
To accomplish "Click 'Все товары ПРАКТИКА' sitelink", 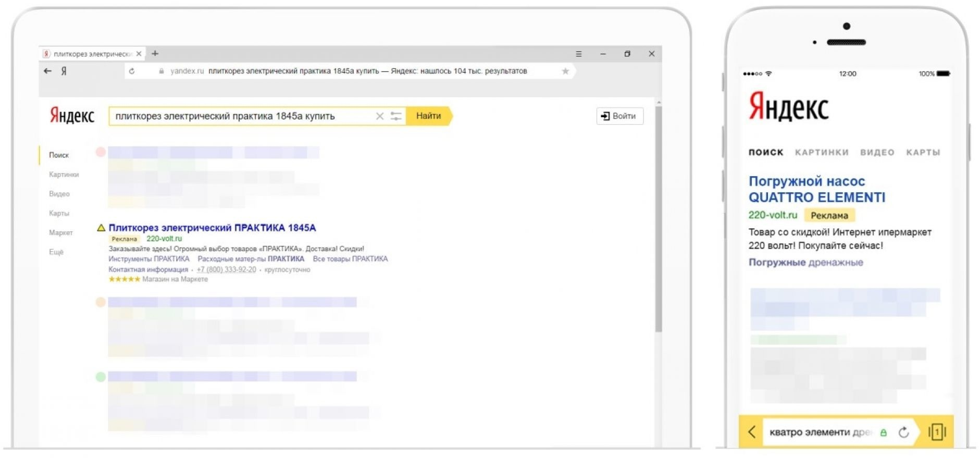I will click(x=350, y=259).
